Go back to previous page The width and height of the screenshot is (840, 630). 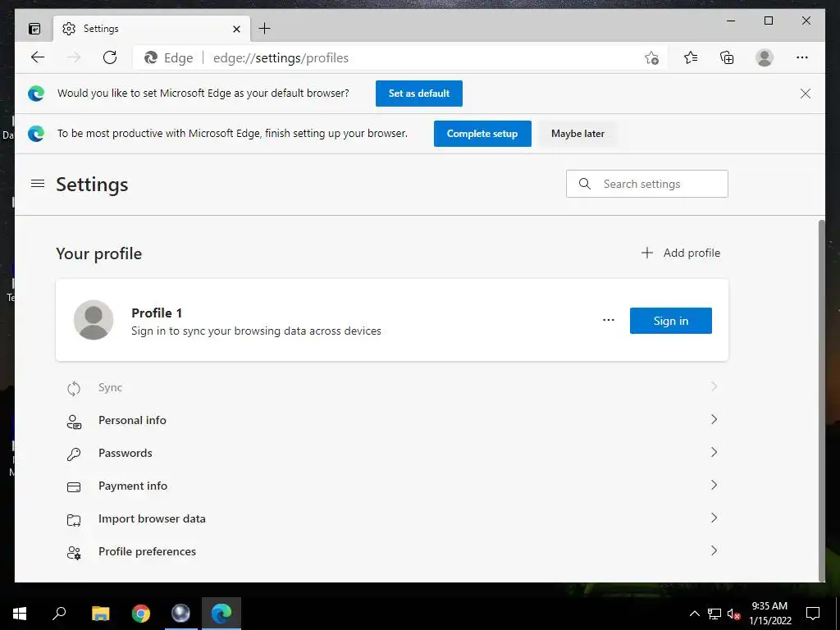[38, 57]
